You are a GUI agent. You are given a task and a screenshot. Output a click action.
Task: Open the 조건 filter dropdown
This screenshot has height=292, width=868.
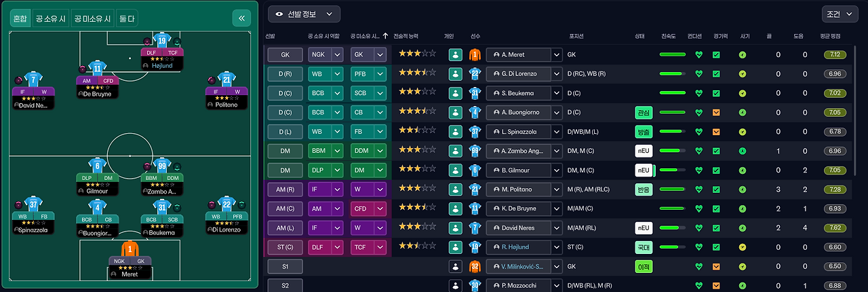point(840,14)
